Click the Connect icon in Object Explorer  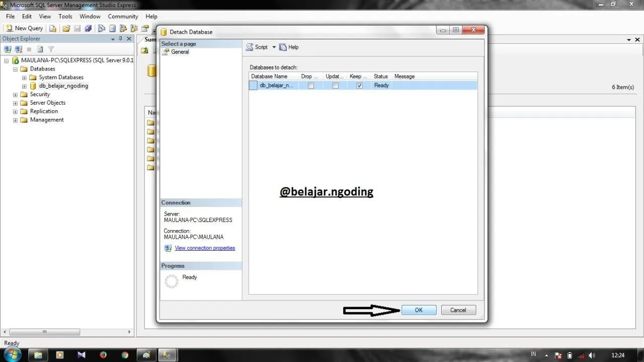pos(8,49)
